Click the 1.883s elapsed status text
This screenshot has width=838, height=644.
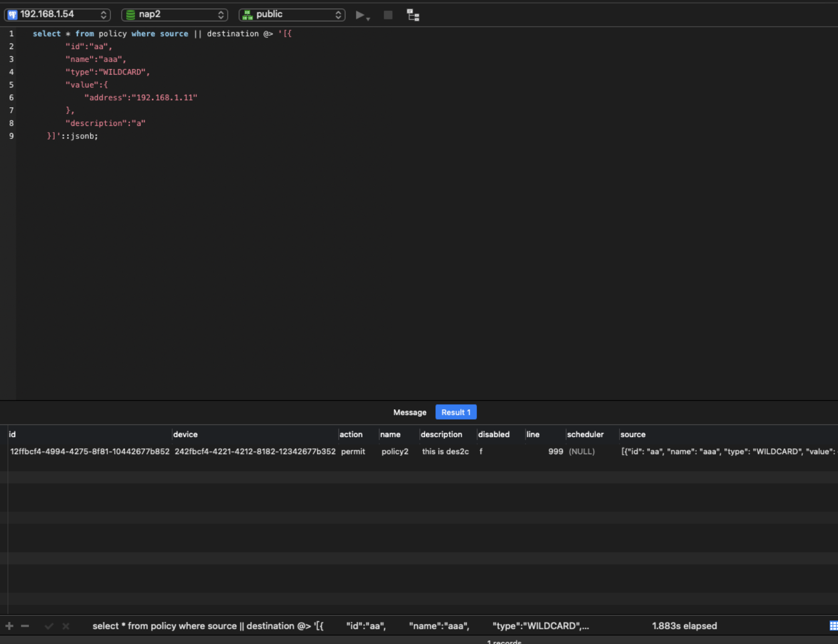pos(684,626)
